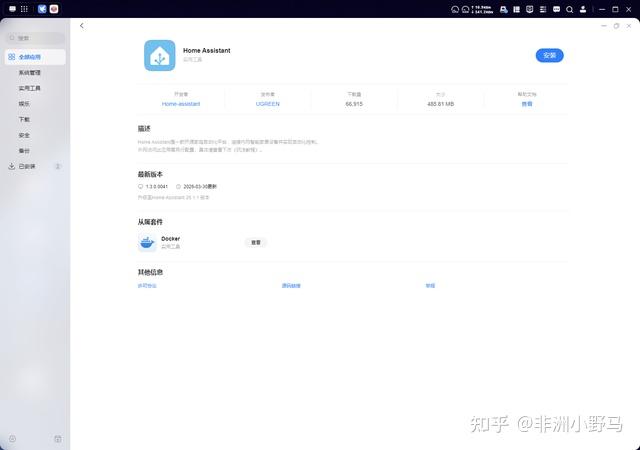The height and width of the screenshot is (450, 640).
Task: Click the app title Home Assistant
Action: click(207, 51)
